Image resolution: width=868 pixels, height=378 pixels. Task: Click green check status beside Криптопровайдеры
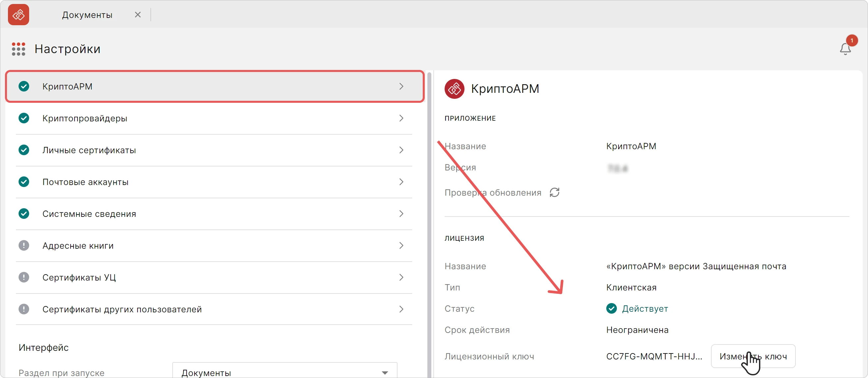[x=24, y=118]
